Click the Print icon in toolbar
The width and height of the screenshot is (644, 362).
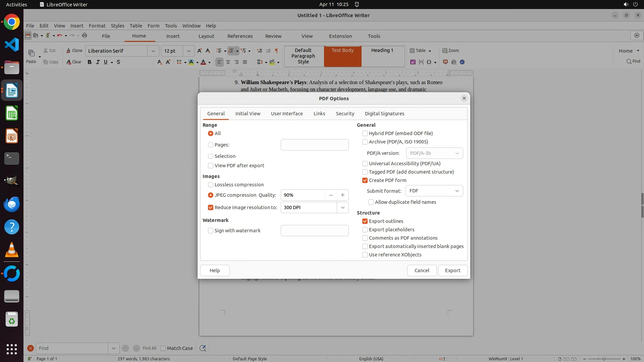click(85, 36)
